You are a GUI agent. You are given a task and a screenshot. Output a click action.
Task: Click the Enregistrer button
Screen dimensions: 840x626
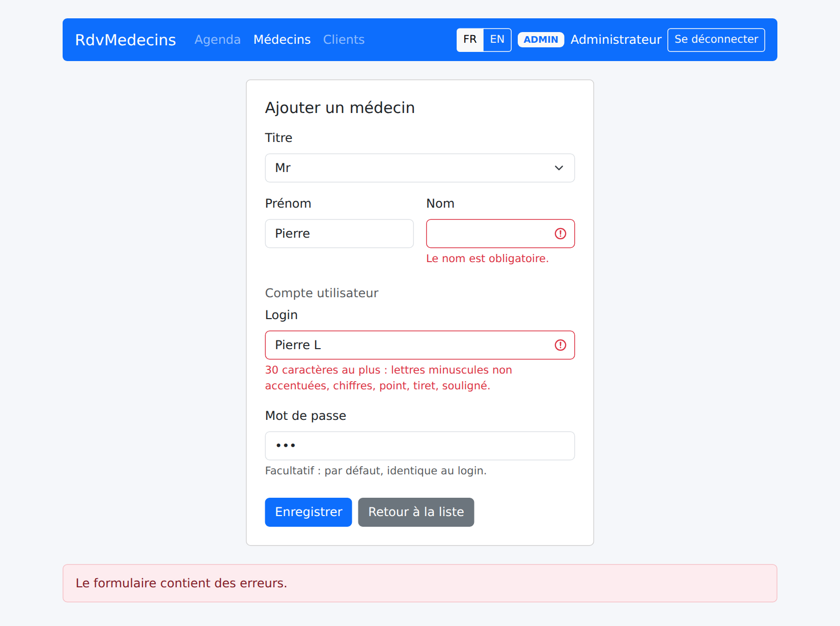308,512
